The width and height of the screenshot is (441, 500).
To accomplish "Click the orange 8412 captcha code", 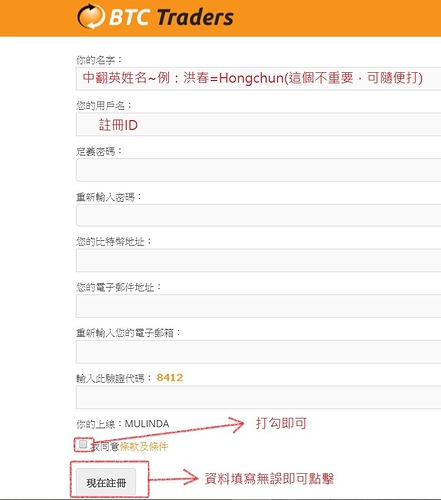I will pyautogui.click(x=170, y=377).
